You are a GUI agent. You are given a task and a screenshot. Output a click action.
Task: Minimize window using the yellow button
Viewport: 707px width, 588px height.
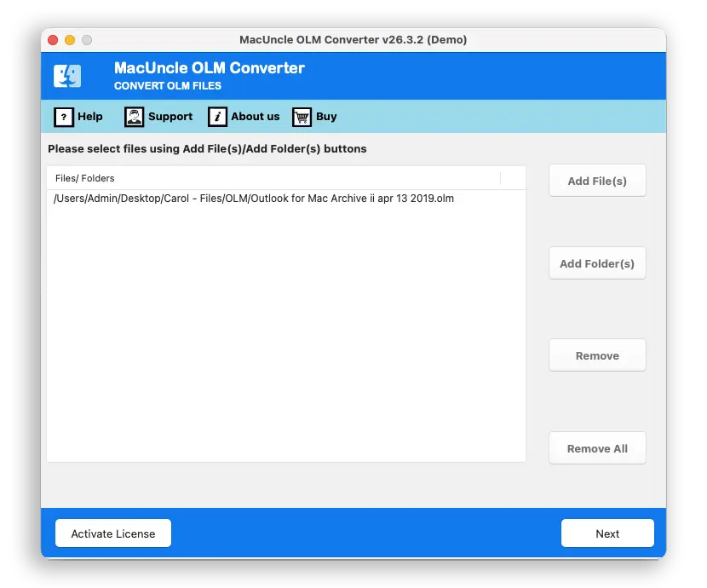pos(70,40)
